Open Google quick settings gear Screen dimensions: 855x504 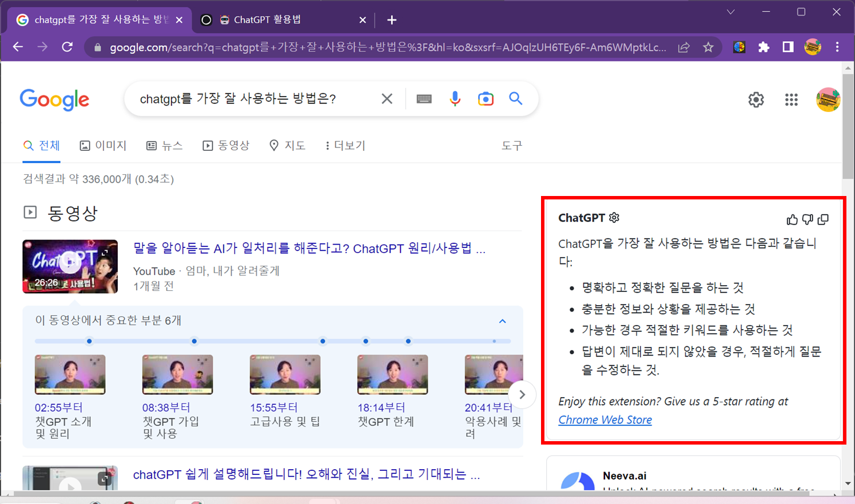click(x=756, y=99)
